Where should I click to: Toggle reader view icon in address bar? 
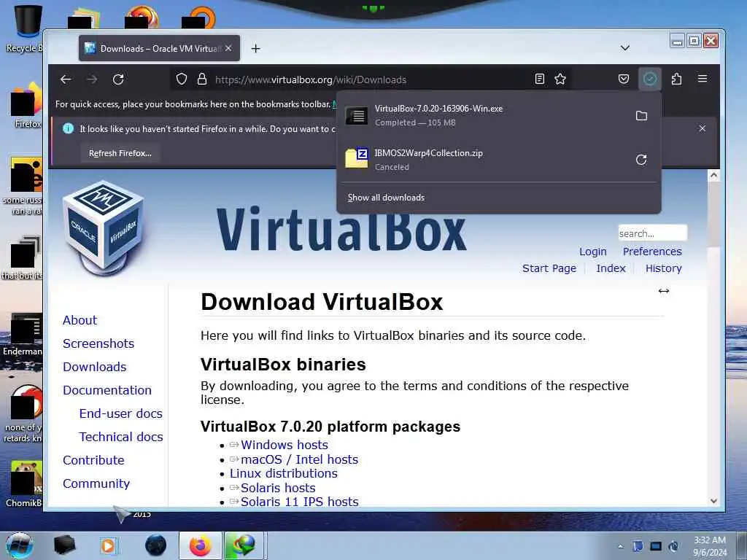click(x=540, y=79)
